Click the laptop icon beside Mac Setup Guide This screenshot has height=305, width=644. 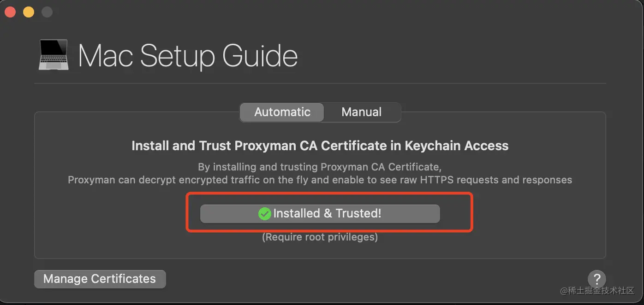(54, 55)
